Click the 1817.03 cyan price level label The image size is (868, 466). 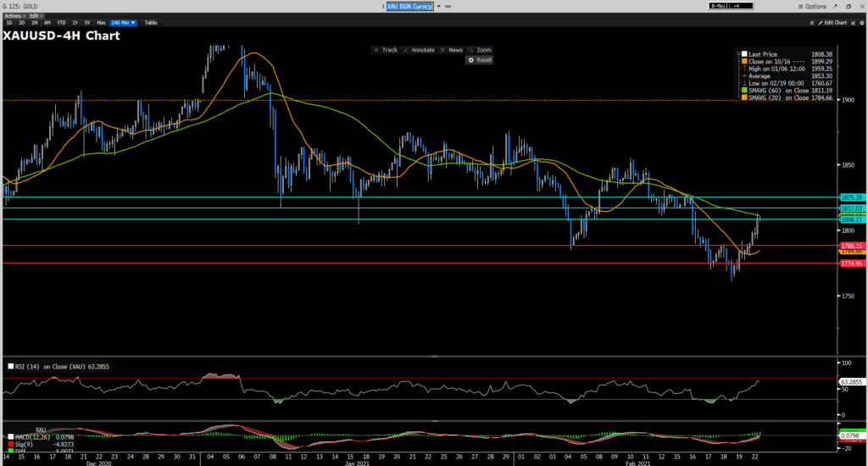851,208
